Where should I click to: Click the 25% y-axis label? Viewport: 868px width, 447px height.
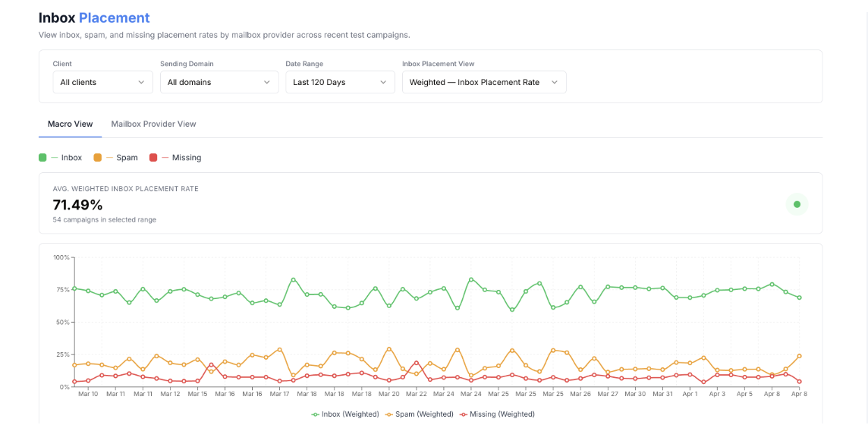pos(62,354)
